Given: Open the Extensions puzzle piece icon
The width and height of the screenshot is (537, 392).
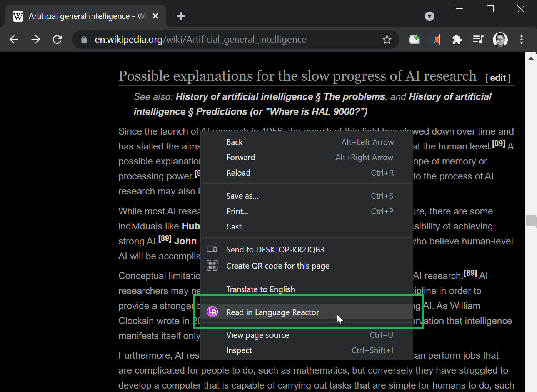Looking at the screenshot, I should point(457,40).
